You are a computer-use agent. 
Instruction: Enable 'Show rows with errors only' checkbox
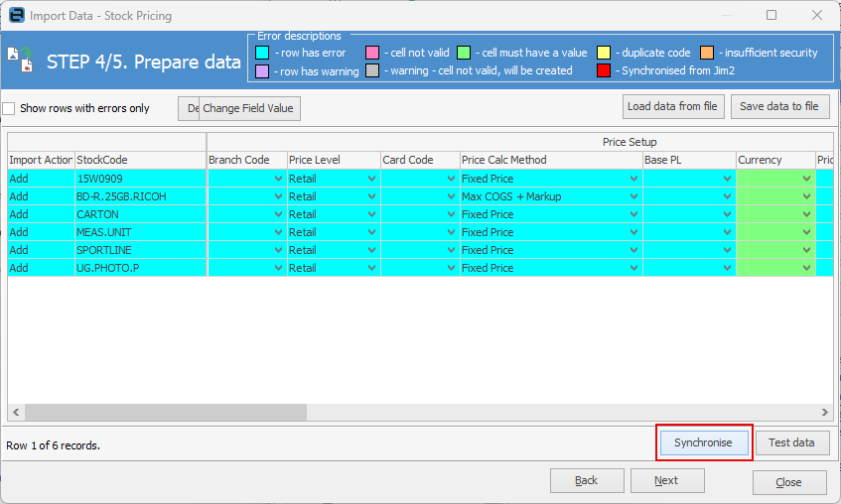click(x=9, y=108)
